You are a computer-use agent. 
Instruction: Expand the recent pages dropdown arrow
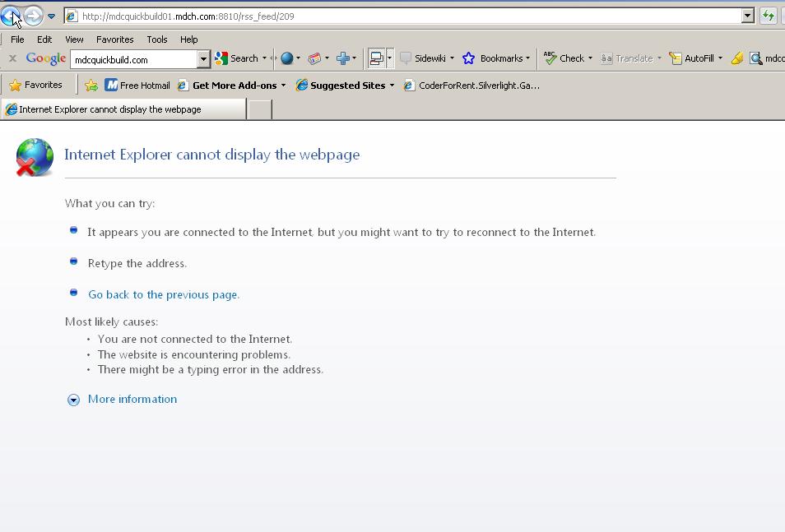pos(51,16)
